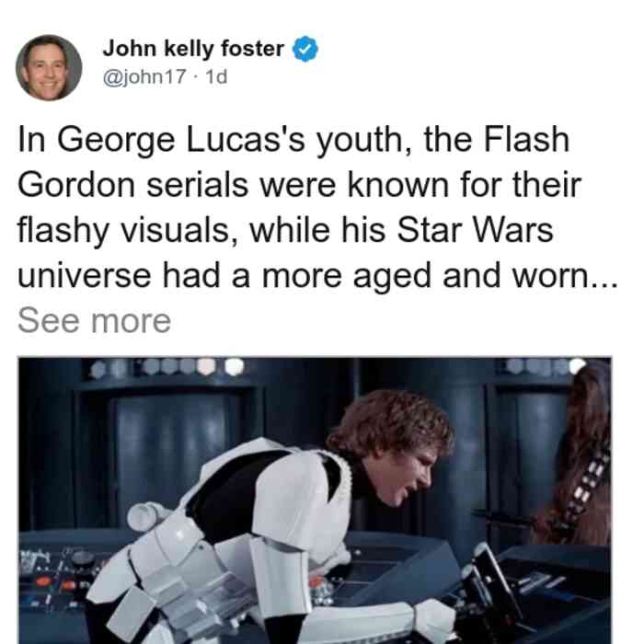
Task: Open John kelly foster's profile avatar
Action: (49, 68)
